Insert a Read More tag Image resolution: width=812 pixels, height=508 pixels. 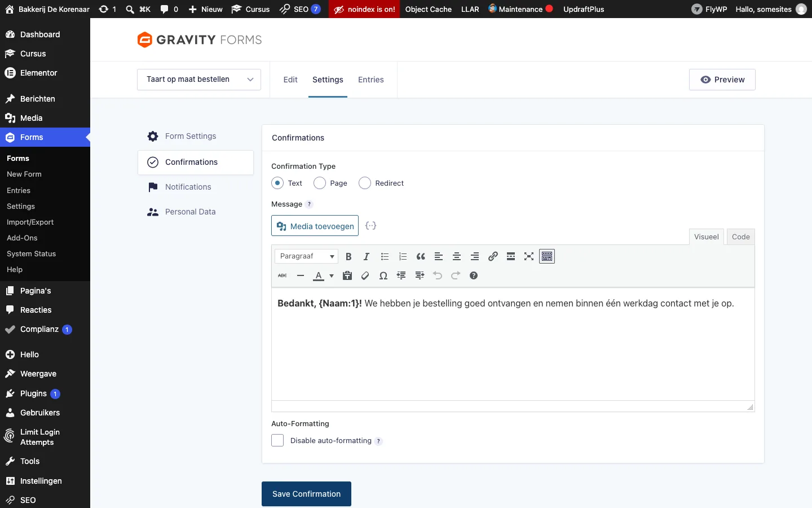pyautogui.click(x=511, y=256)
